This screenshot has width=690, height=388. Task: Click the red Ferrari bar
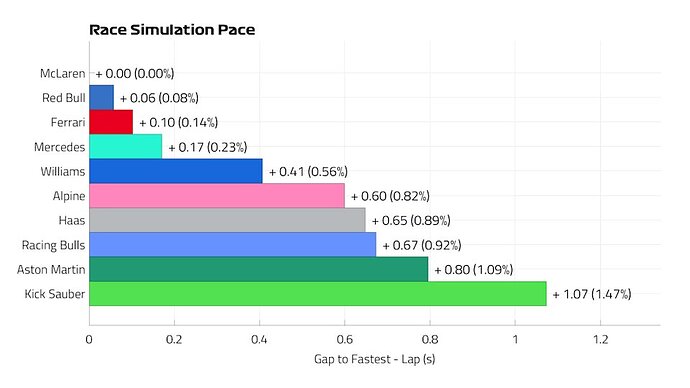[x=111, y=122]
